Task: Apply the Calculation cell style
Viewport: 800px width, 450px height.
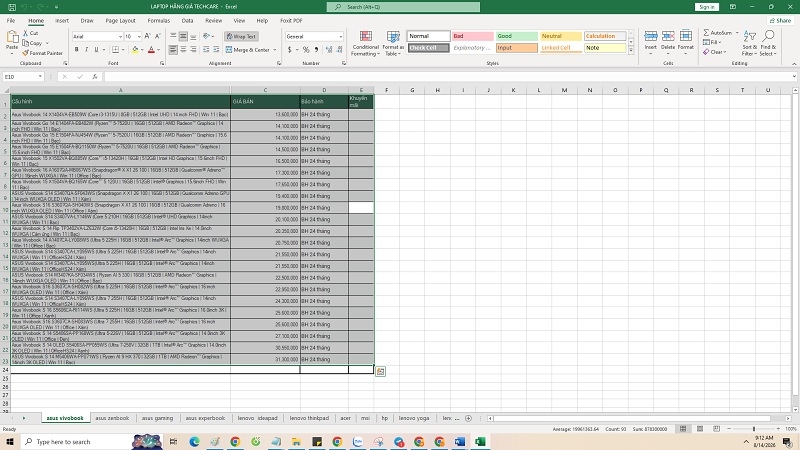Action: pos(605,36)
